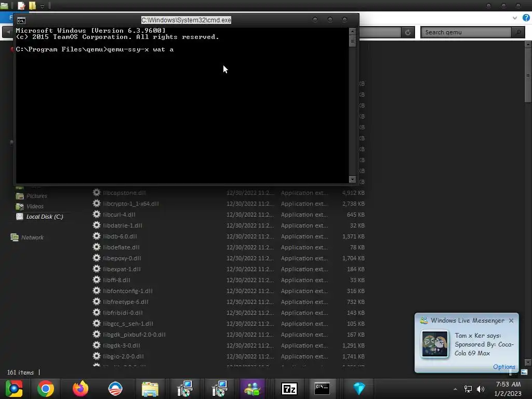The image size is (532, 399).
Task: Open Chrome Canary-style icon on the taskbar
Action: click(x=14, y=389)
